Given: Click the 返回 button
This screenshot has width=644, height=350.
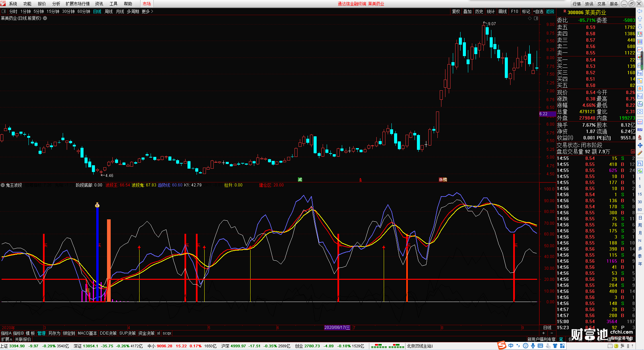Looking at the screenshot, I should [550, 11].
